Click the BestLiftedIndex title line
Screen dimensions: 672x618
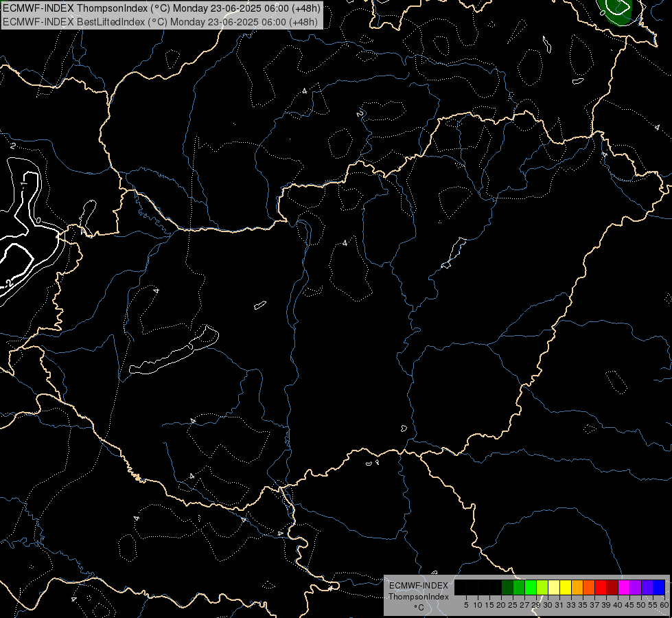click(x=161, y=22)
